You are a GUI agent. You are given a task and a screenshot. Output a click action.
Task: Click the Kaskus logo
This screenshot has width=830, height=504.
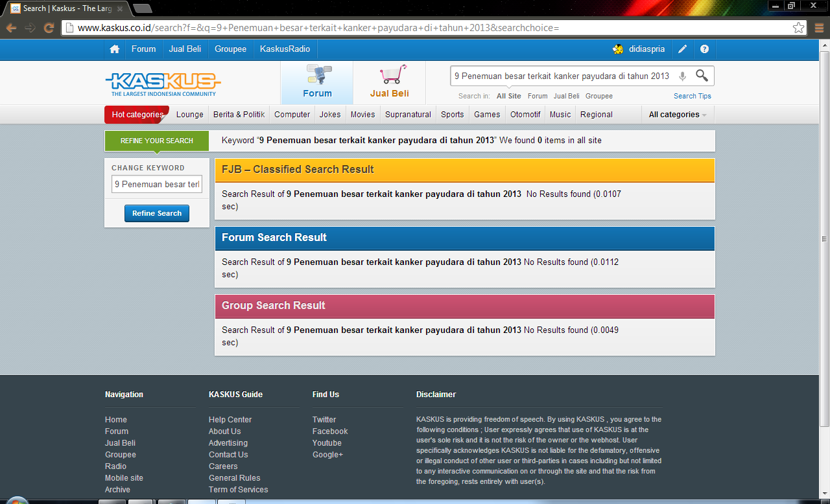pyautogui.click(x=163, y=84)
